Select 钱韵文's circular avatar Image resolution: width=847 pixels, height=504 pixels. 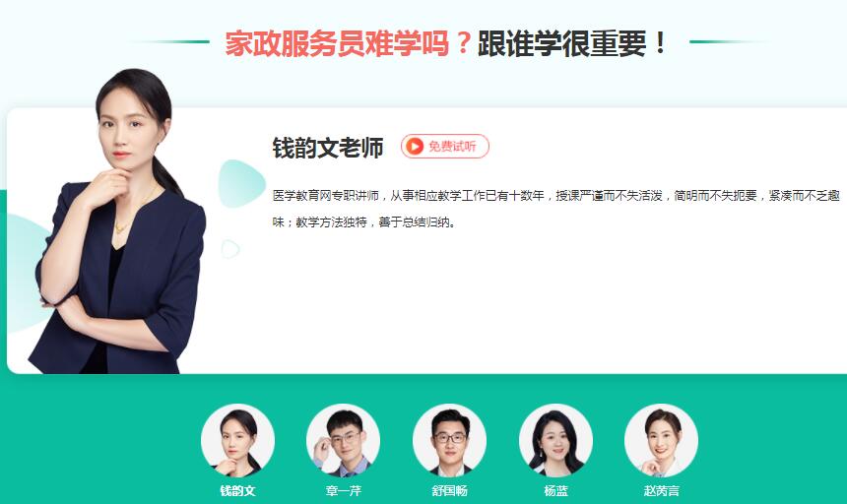coord(237,440)
